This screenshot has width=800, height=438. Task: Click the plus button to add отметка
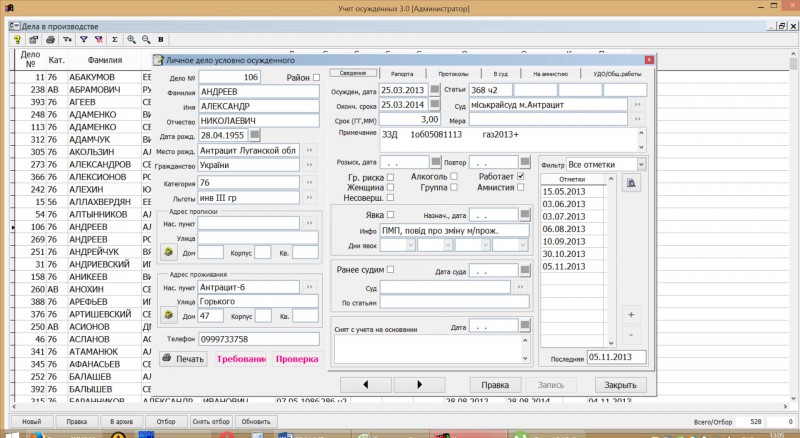pyautogui.click(x=630, y=313)
